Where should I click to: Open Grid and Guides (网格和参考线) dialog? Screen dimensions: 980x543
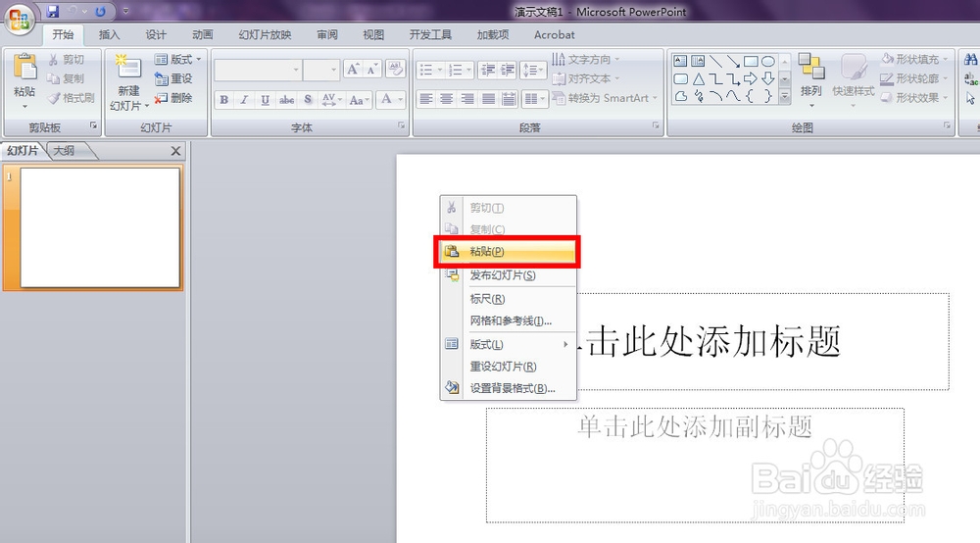click(508, 321)
